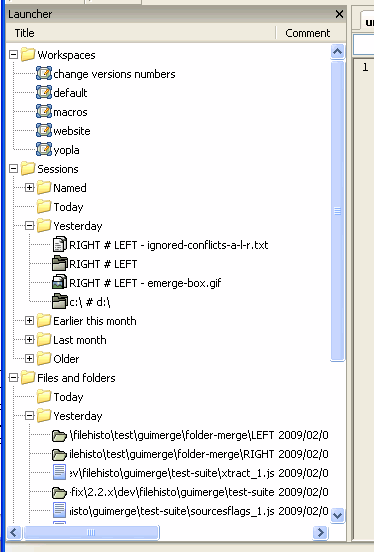
Task: Click the image icon for emerge-box.gif session
Action: click(x=60, y=283)
